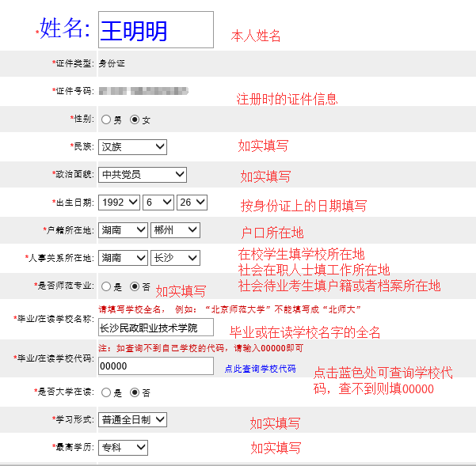Open the birth day dropdown showing 26
Image resolution: width=476 pixels, height=466 pixels.
[x=192, y=203]
